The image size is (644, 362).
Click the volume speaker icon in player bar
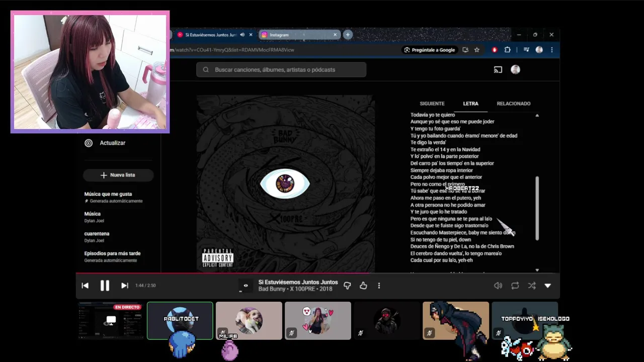[x=498, y=286]
